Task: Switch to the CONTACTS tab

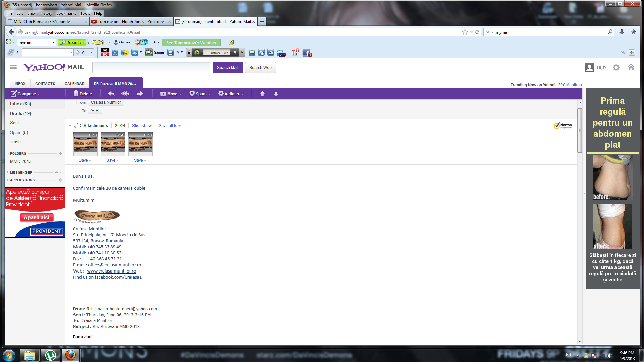Action: tap(45, 84)
